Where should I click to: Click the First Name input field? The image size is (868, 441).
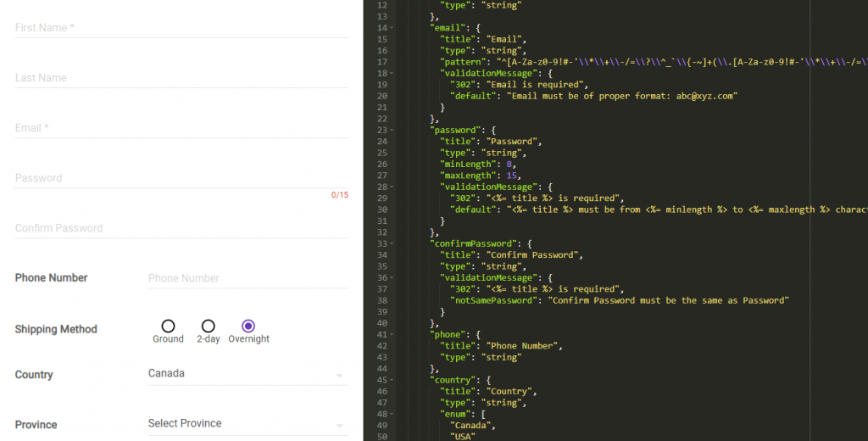tap(181, 28)
